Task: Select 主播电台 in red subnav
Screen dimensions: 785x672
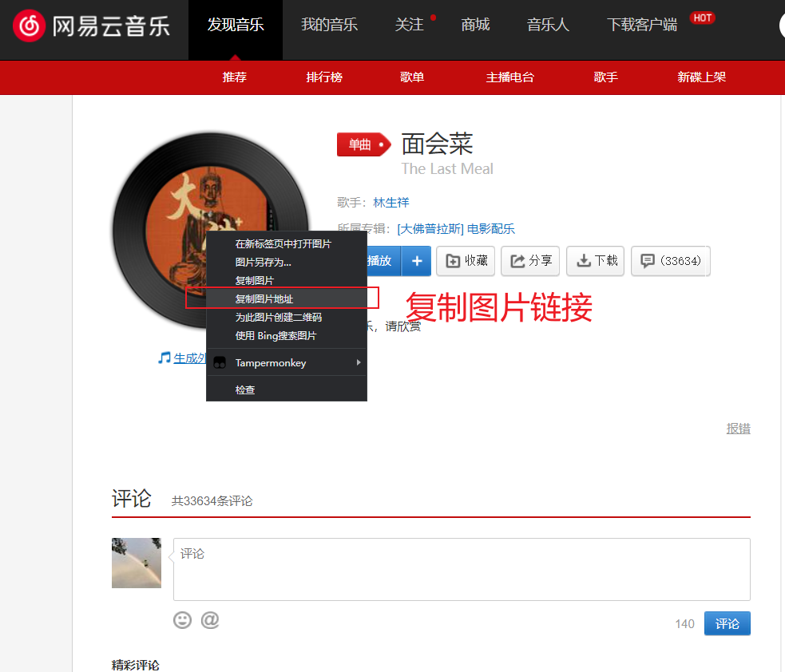Action: tap(509, 77)
